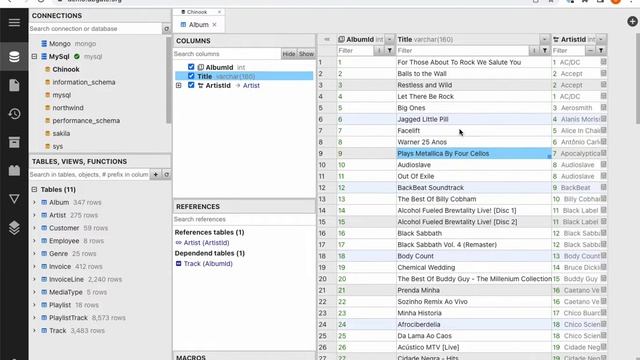640x360 pixels.
Task: Open the Title column header dropdown
Action: pyautogui.click(x=545, y=39)
